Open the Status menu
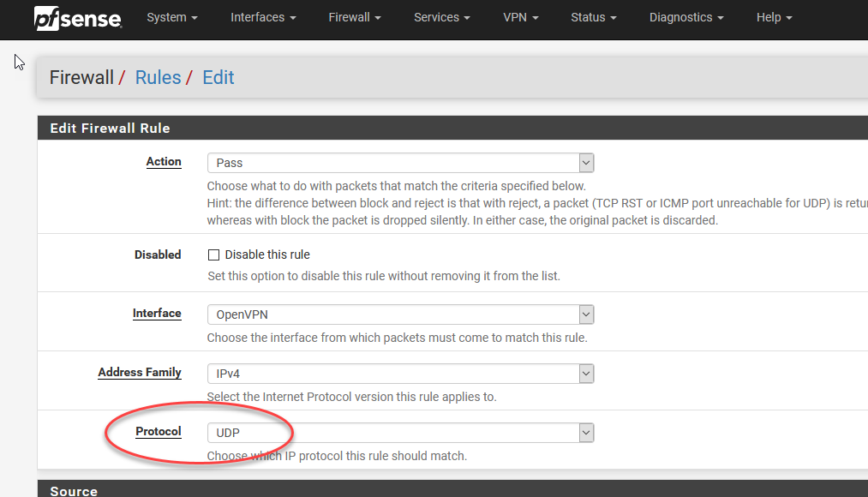Screen dimensions: 868x497 click(x=594, y=18)
